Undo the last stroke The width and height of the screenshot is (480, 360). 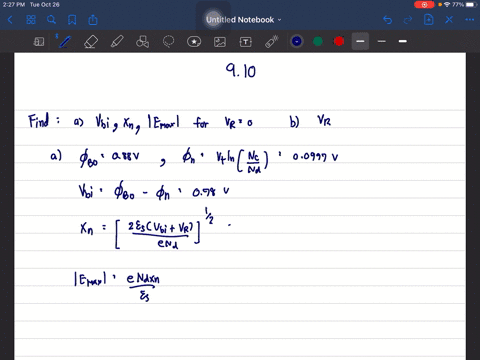click(x=387, y=20)
